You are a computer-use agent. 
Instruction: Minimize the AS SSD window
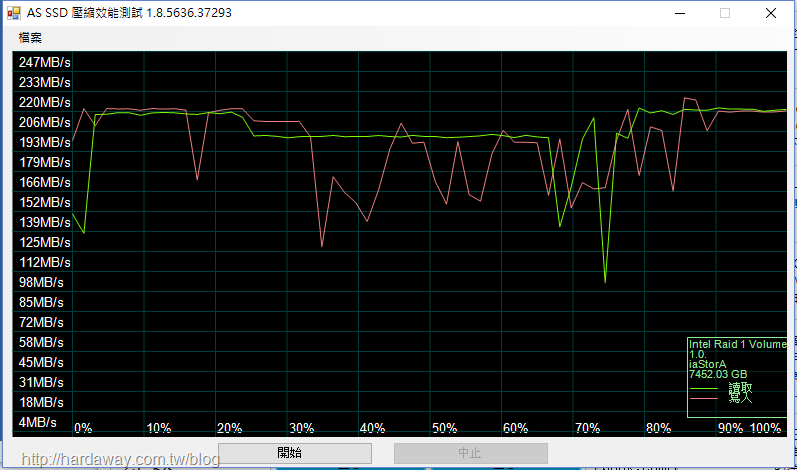pos(680,13)
